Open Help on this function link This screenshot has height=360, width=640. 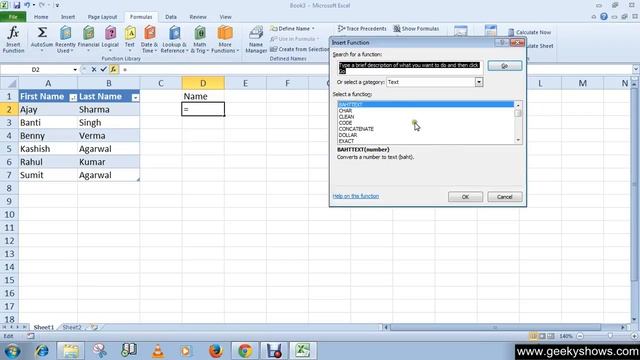(356, 196)
